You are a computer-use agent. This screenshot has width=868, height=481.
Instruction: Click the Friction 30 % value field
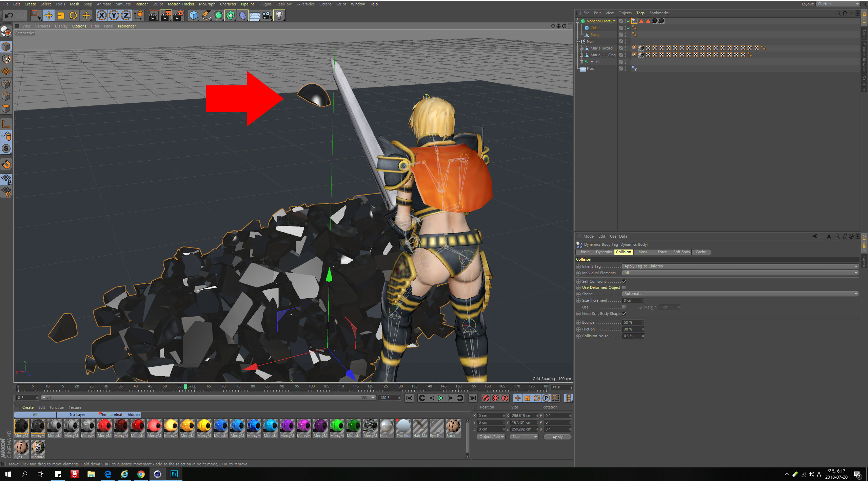(x=633, y=329)
